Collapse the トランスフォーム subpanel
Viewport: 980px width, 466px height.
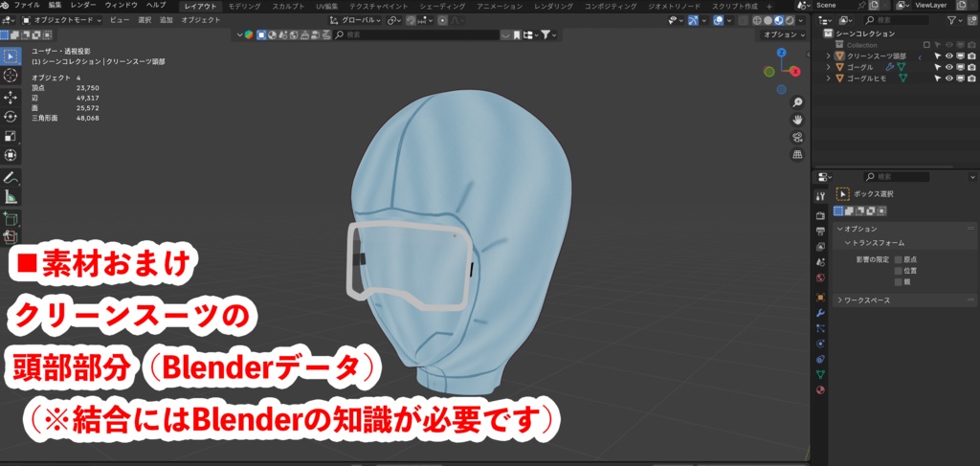tap(849, 243)
